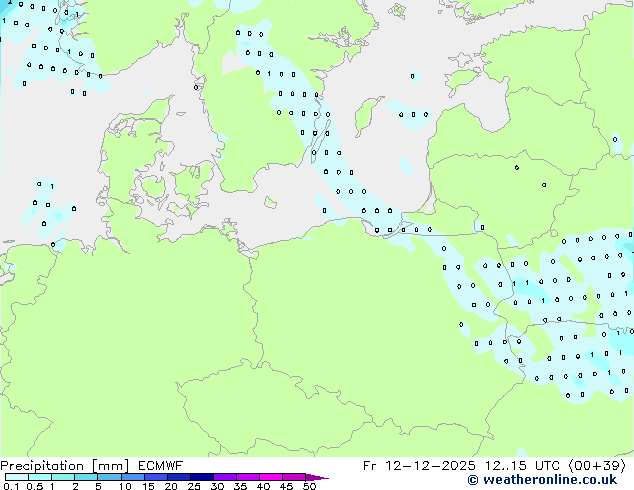
Task: Click the '50' legend scale label
Action: click(x=309, y=486)
